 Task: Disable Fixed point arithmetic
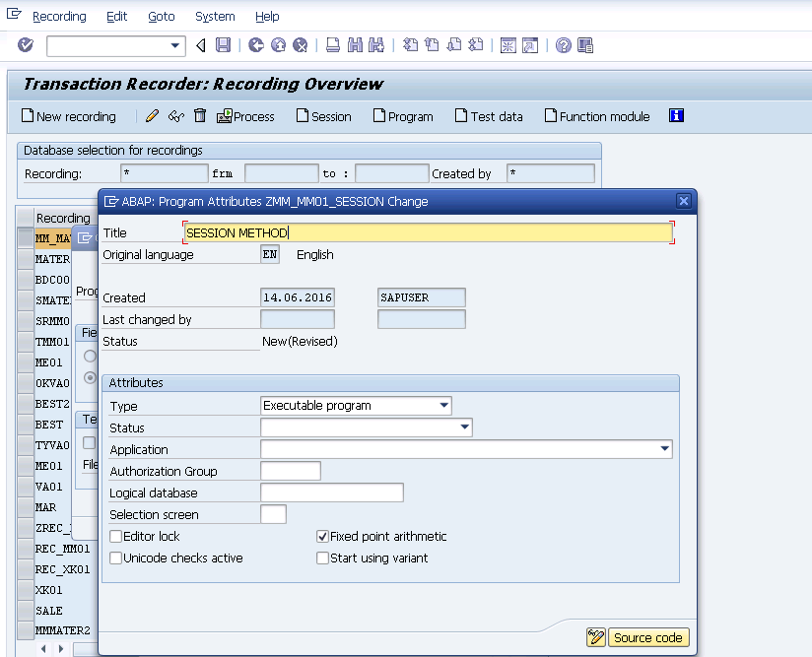[x=322, y=536]
